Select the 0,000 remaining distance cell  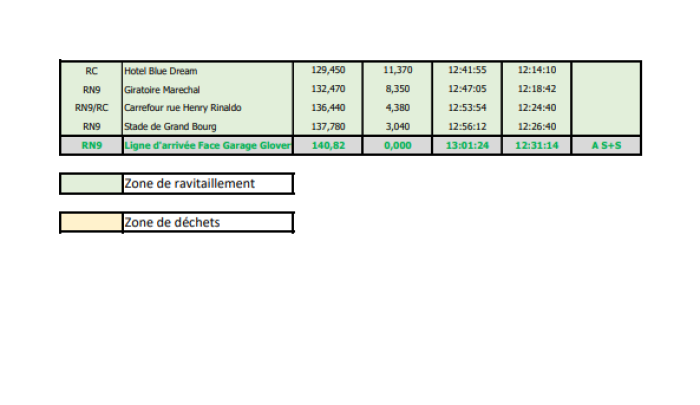[x=397, y=146]
